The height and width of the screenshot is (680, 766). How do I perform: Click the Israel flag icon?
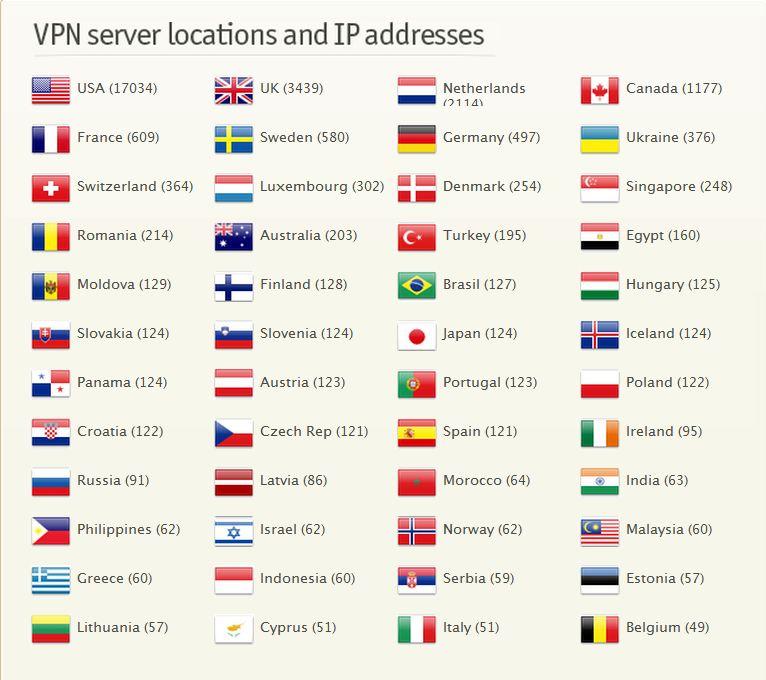(x=234, y=531)
